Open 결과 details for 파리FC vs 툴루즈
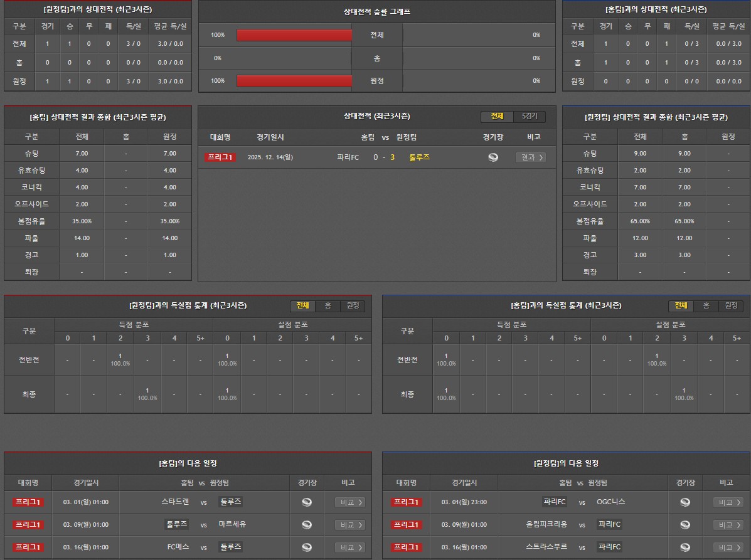 click(530, 157)
